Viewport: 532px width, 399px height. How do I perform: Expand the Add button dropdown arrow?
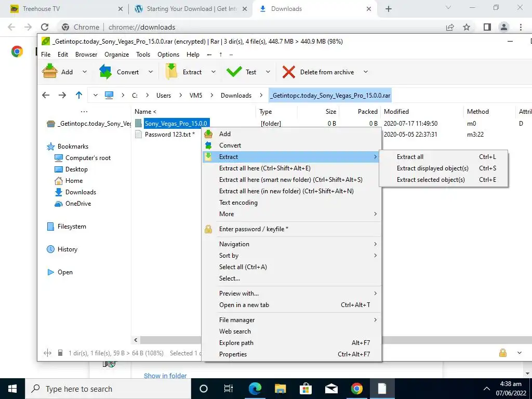(x=85, y=72)
